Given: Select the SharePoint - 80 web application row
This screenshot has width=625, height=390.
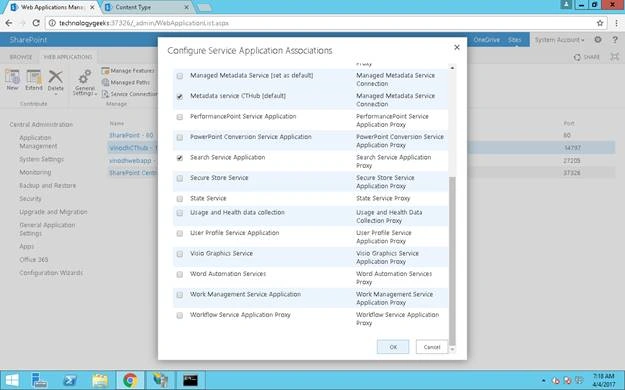Looking at the screenshot, I should point(131,136).
